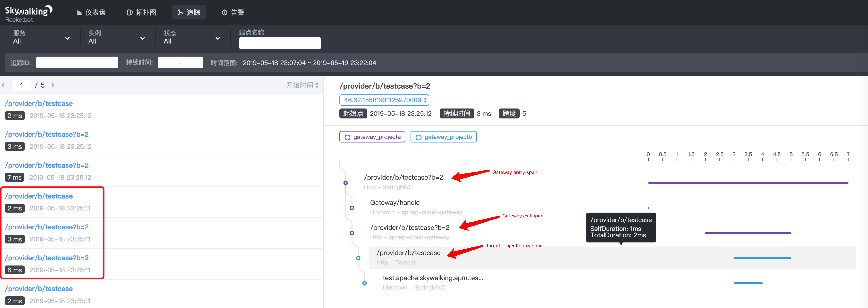Select the Http – spring-cloud-gateway /provider/b/testcase?b=2 span
Screen dimensions: 868x308
(x=409, y=232)
